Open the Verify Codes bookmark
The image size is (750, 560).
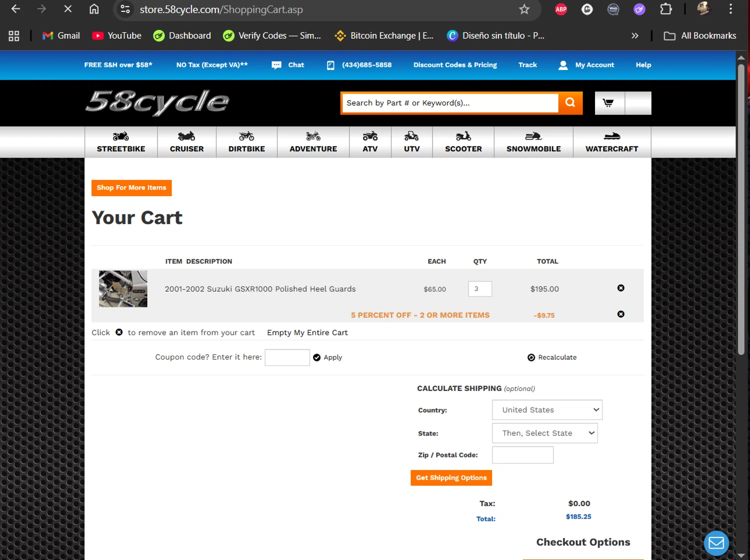tap(272, 35)
